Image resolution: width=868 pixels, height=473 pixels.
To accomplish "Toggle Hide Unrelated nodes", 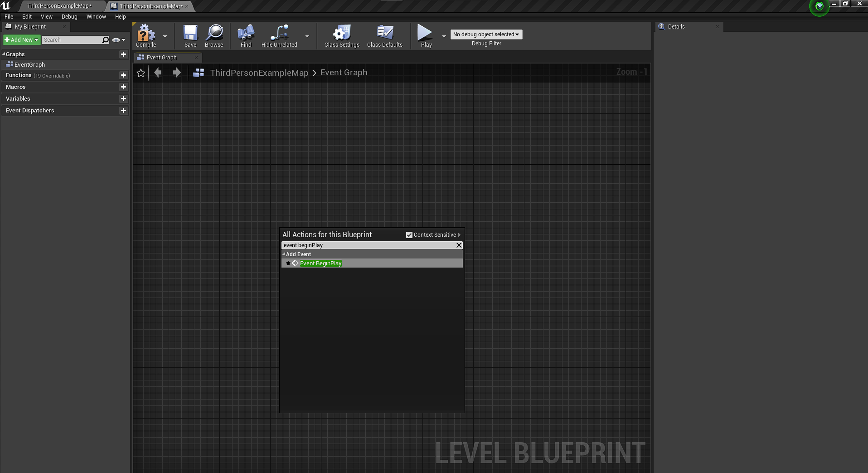I will pyautogui.click(x=279, y=33).
